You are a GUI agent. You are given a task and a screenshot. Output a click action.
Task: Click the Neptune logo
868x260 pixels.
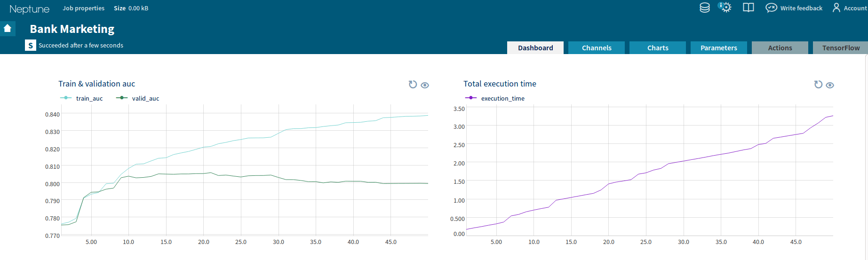(29, 9)
